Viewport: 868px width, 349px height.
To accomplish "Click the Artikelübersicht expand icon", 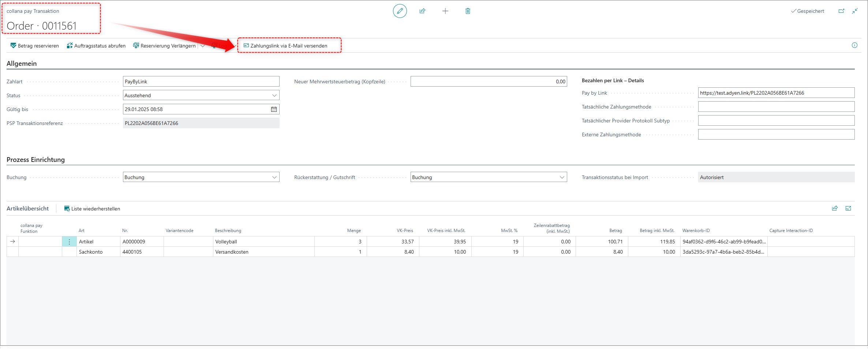I will point(848,208).
